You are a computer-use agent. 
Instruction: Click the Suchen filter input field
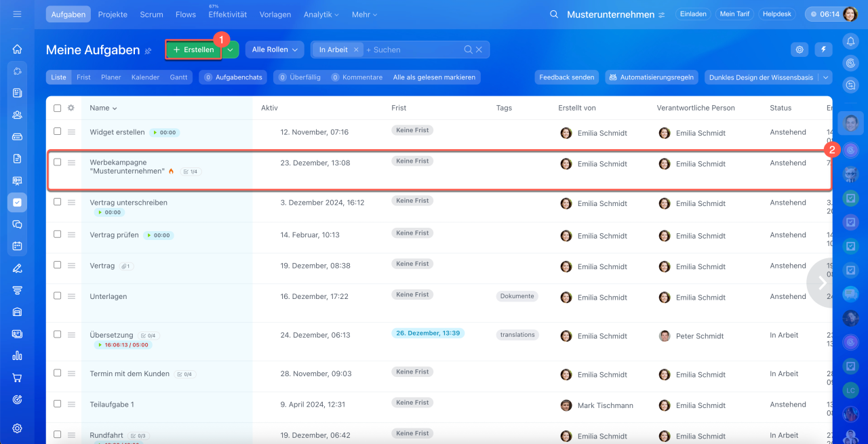(414, 49)
